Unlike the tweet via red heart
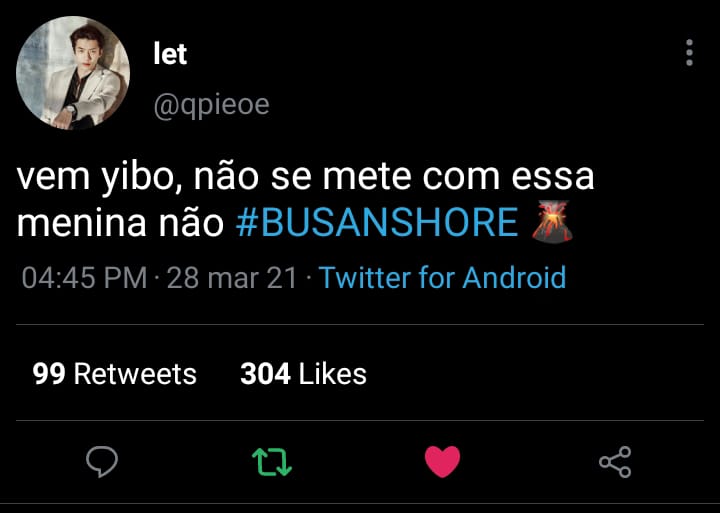The height and width of the screenshot is (513, 720). (442, 462)
